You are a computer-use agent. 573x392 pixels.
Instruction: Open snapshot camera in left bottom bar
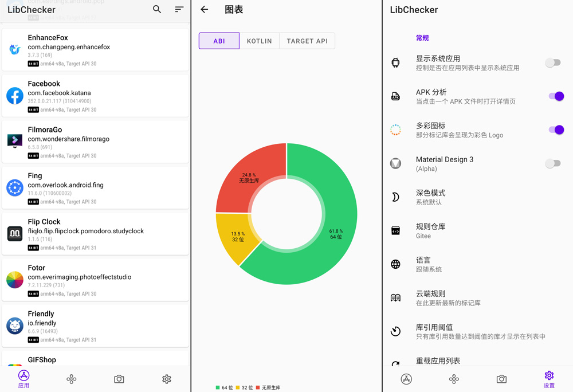pyautogui.click(x=119, y=379)
